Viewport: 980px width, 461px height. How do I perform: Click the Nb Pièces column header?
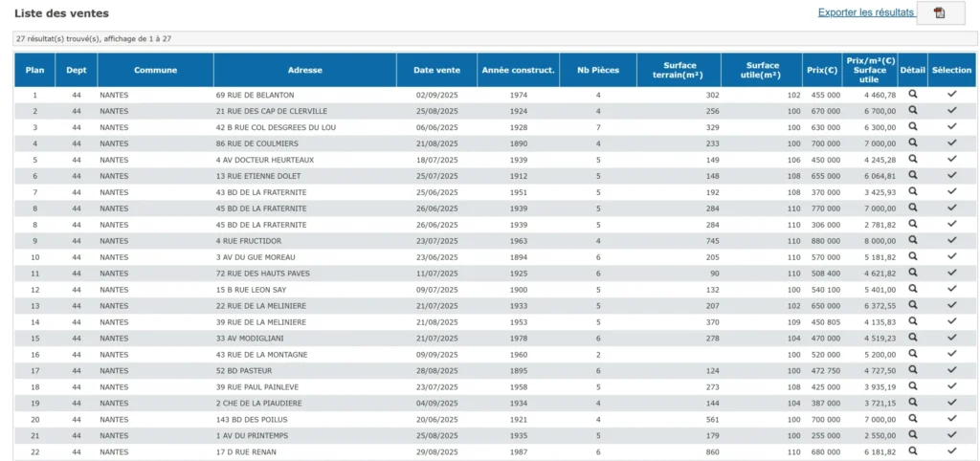click(598, 70)
